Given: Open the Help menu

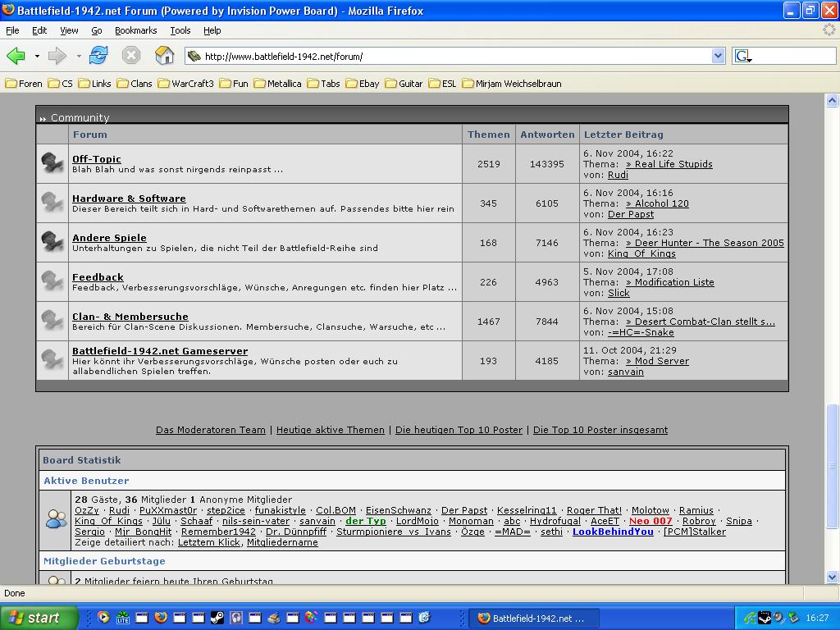Looking at the screenshot, I should [x=212, y=30].
